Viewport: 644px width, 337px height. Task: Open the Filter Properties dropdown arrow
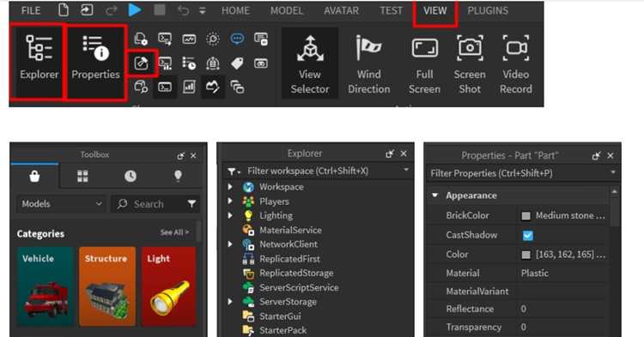[613, 172]
